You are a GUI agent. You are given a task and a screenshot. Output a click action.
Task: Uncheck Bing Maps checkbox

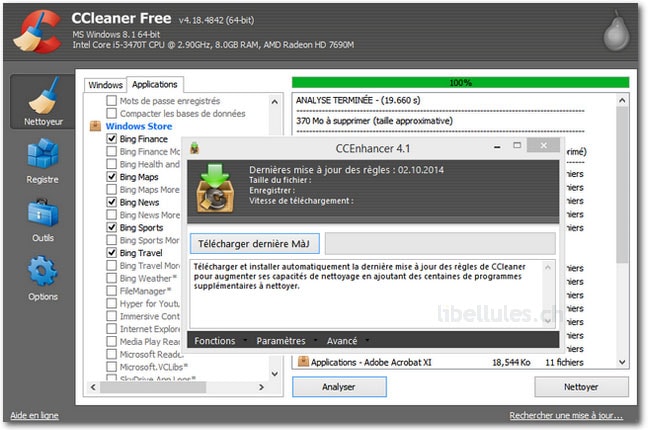pos(112,177)
